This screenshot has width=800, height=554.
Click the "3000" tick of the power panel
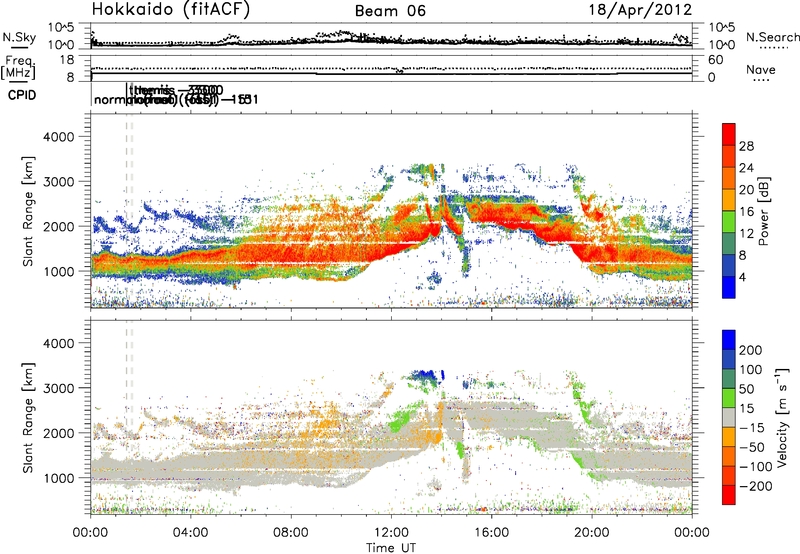58,182
